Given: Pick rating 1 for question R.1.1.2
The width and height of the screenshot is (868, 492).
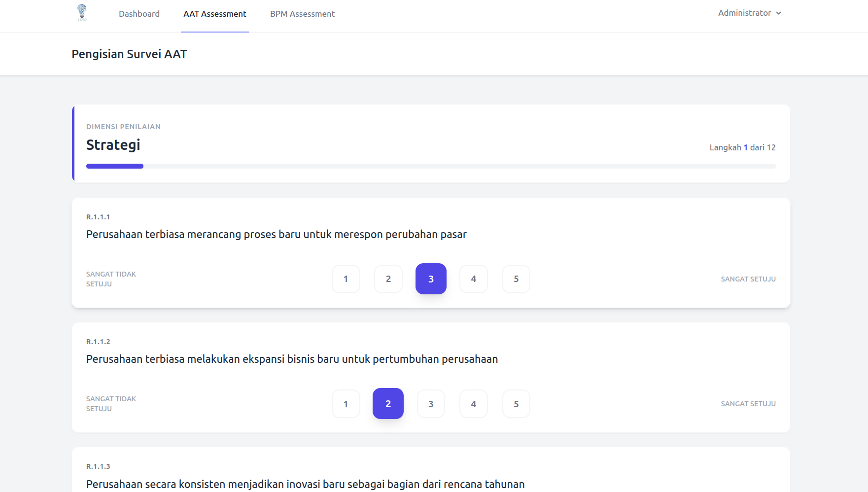Looking at the screenshot, I should (346, 404).
